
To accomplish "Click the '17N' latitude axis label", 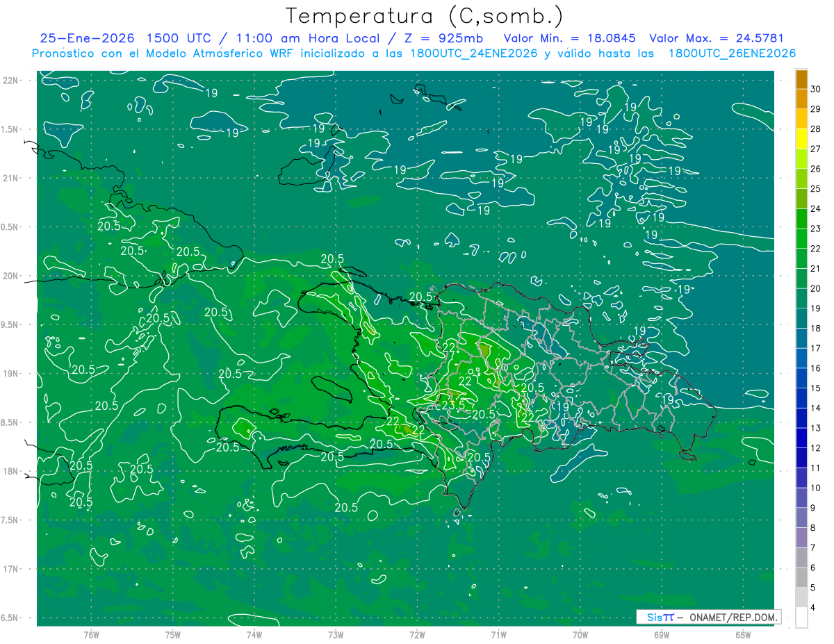I will click(x=11, y=569).
